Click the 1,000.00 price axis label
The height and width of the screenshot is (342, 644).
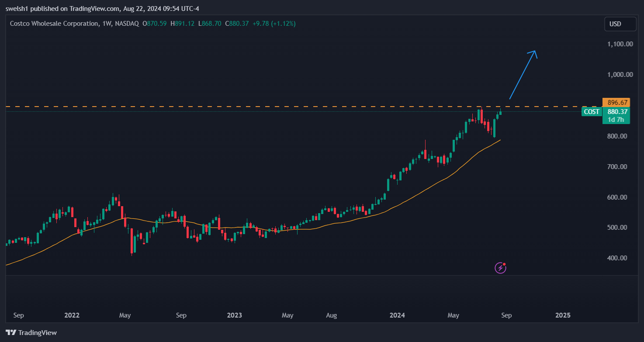[x=620, y=74]
